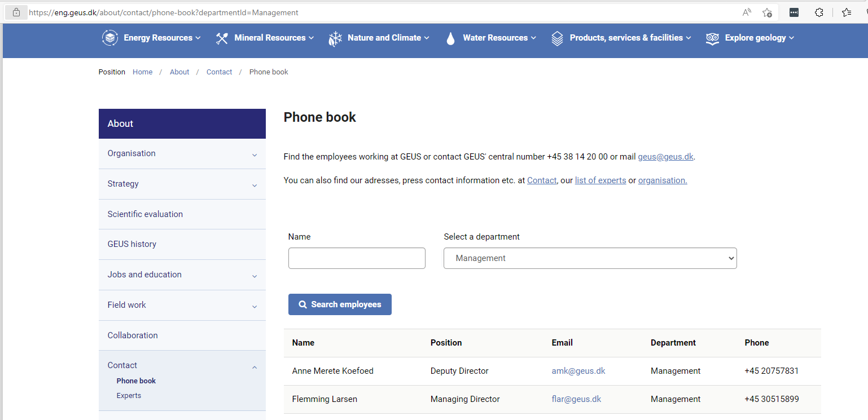Open the organisation. link in paragraph

tap(663, 180)
